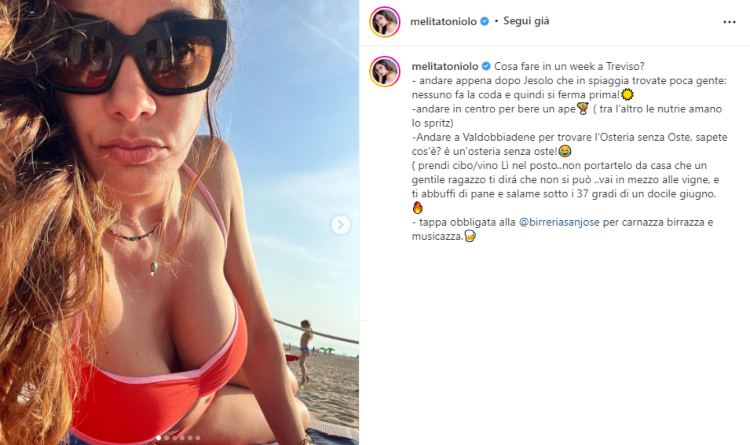Click melitatoniolo username at caption start
Viewport: 750px width, 445px height.
445,66
